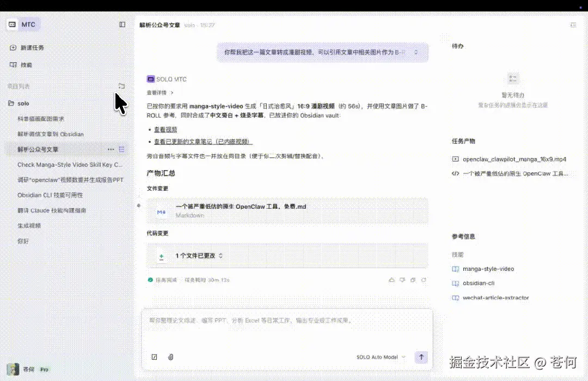Click the new project folder icon beside 项目列表
This screenshot has height=381, width=588.
pyautogui.click(x=121, y=86)
